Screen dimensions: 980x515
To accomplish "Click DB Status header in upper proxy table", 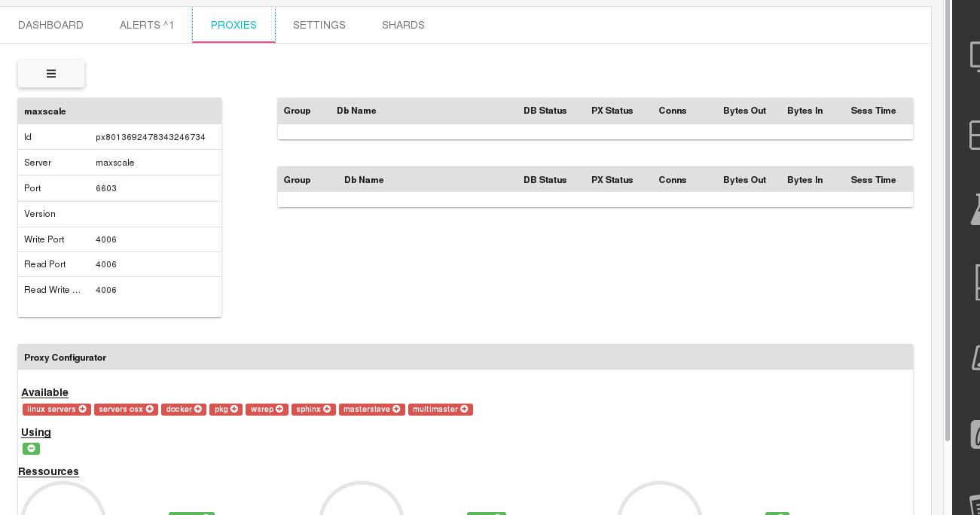I will 545,111.
